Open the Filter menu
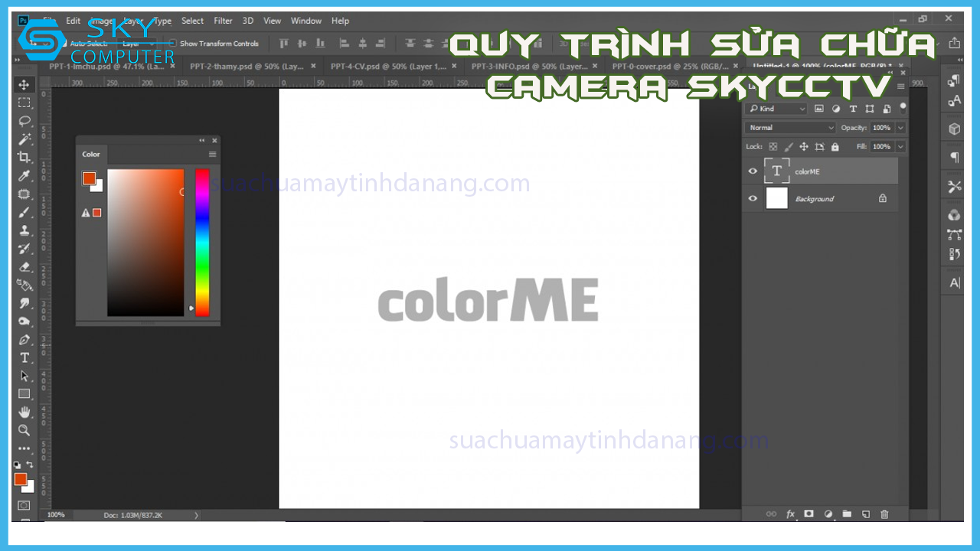Viewport: 980px width, 551px height. 223,21
